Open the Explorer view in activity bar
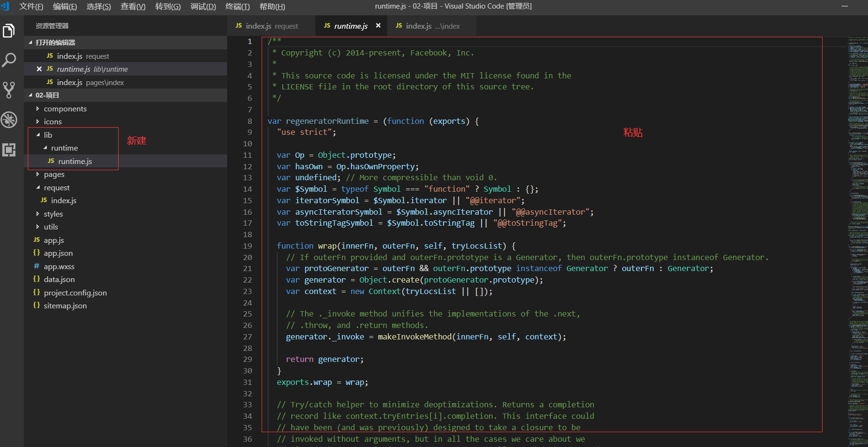 [x=9, y=31]
